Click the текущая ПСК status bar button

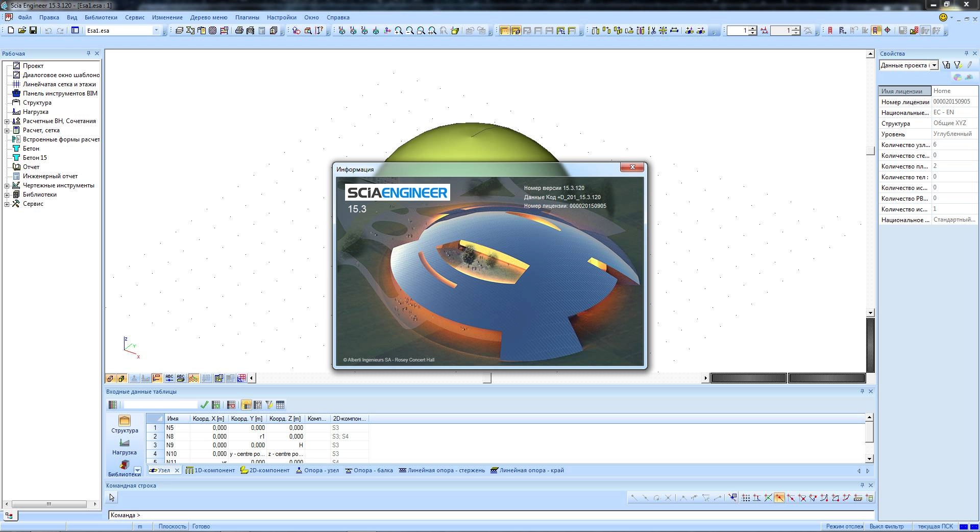point(936,526)
